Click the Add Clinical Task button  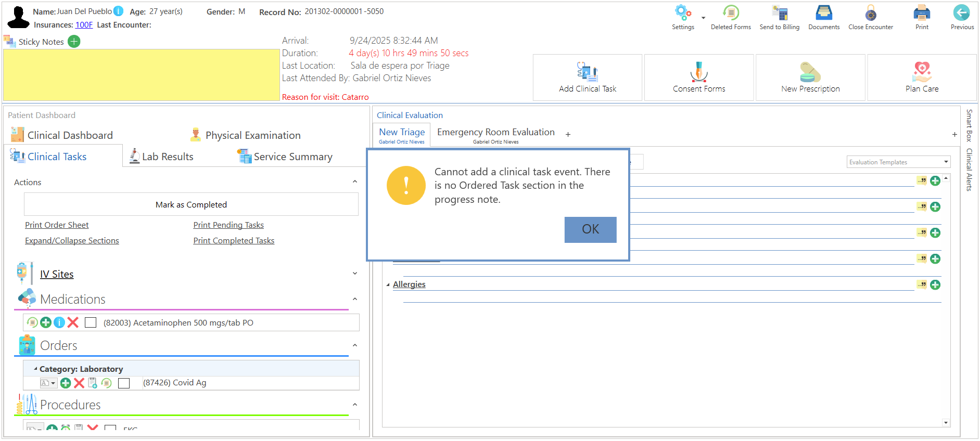(x=587, y=77)
